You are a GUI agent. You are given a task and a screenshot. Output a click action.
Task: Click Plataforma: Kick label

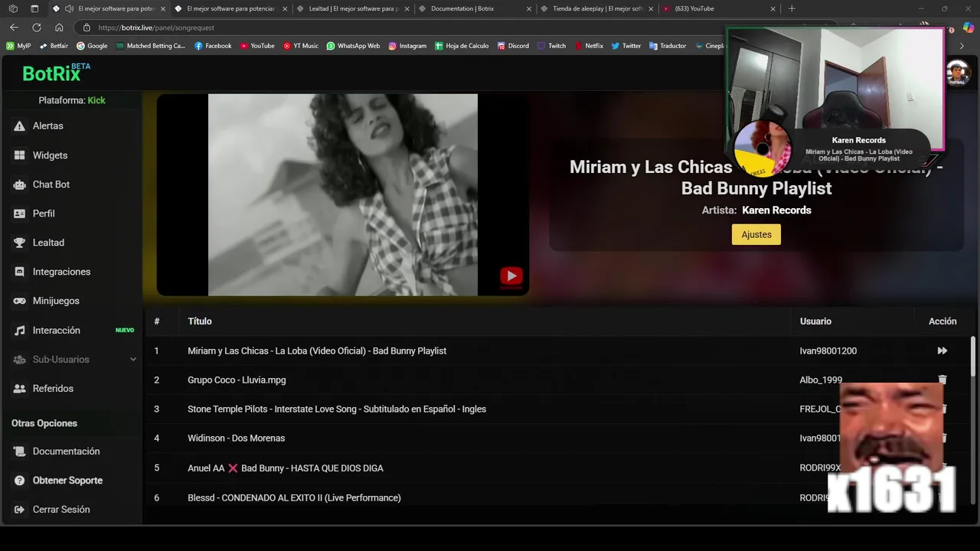pyautogui.click(x=72, y=100)
